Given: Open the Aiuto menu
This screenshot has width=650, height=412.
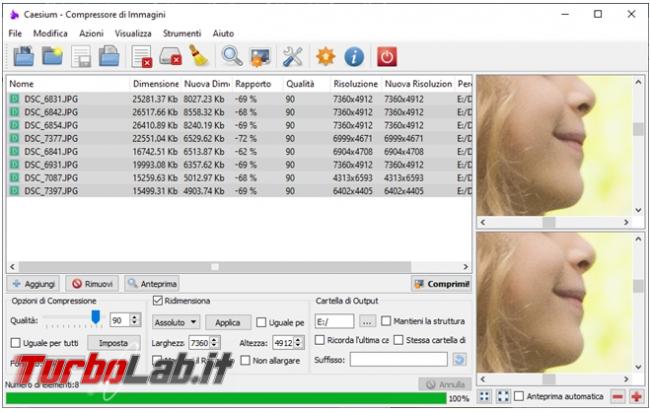Looking at the screenshot, I should click(x=223, y=33).
